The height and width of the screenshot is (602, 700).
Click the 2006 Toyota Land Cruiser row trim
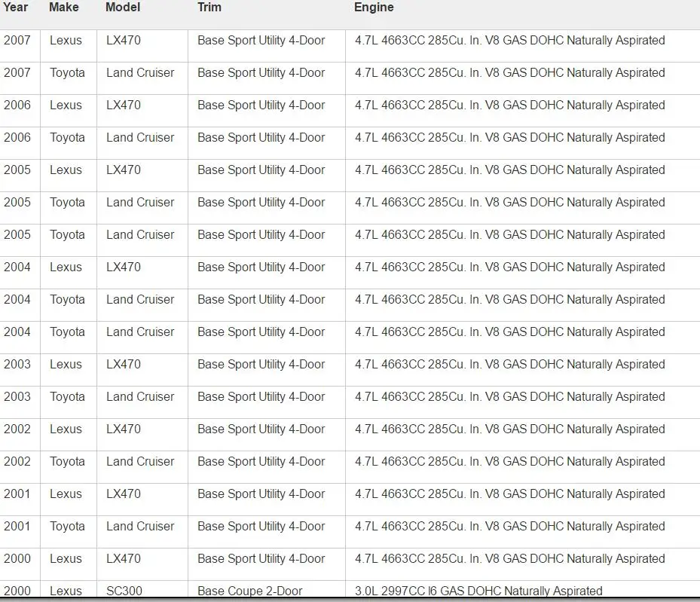click(261, 137)
